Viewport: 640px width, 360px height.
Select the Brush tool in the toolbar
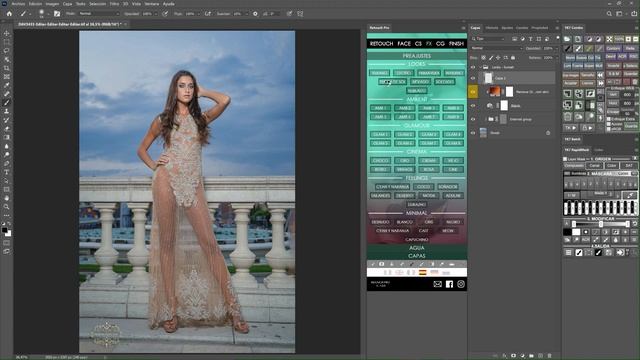pyautogui.click(x=6, y=102)
